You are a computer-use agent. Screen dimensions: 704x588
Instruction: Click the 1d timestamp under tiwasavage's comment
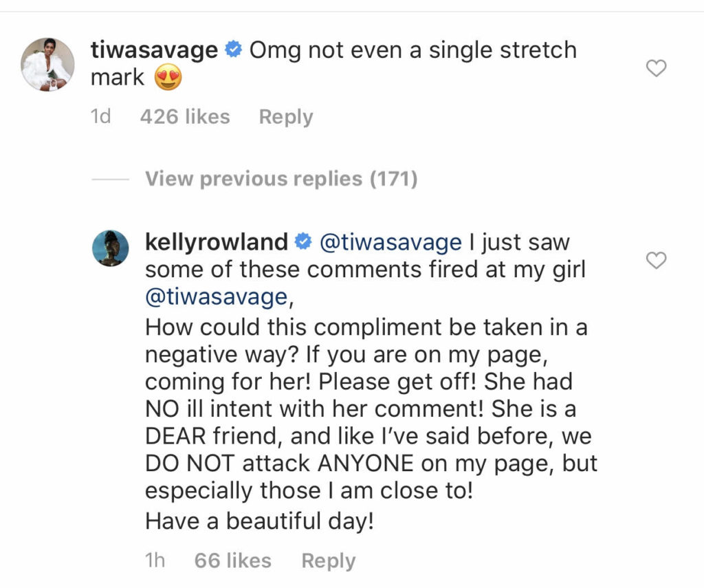100,117
